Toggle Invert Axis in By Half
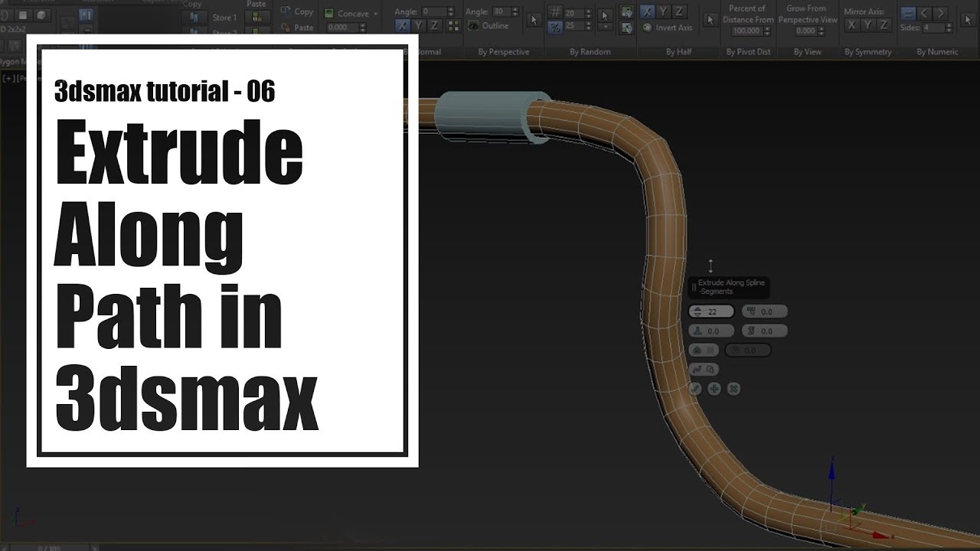980x551 pixels. coord(667,28)
